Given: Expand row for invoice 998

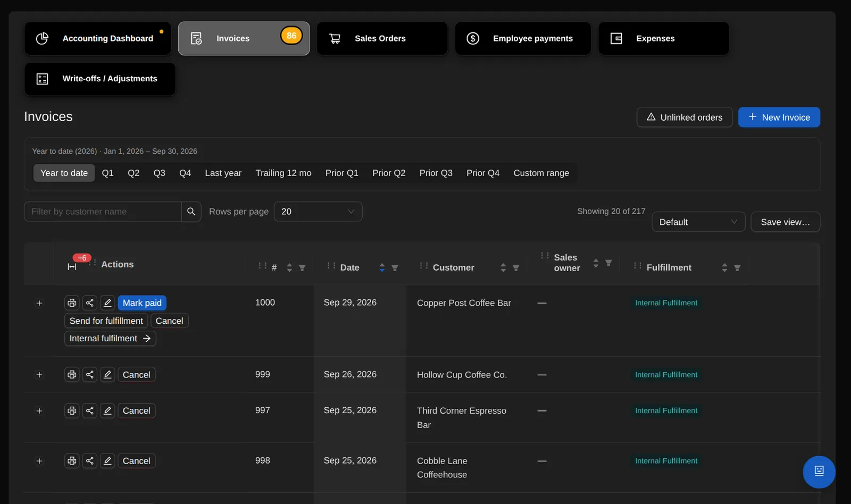Looking at the screenshot, I should tap(39, 461).
